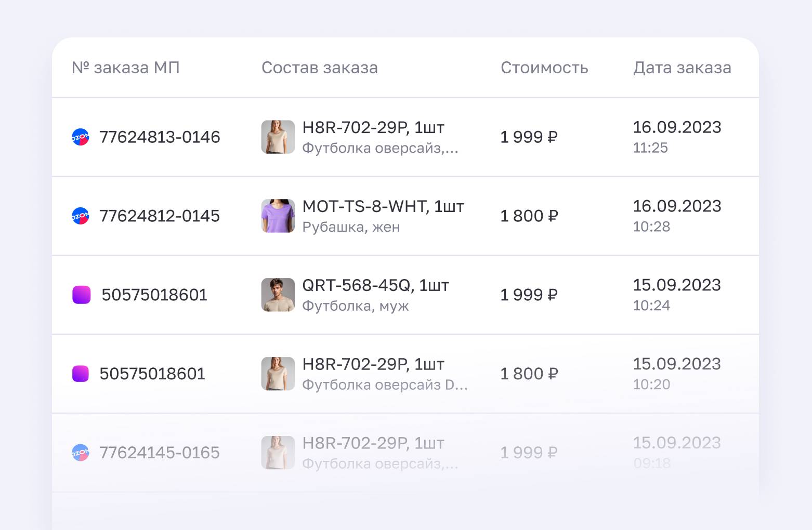Open men's t-shirt thumbnail for QRT-568-45Q
Viewport: 812px width, 530px height.
pos(278,295)
